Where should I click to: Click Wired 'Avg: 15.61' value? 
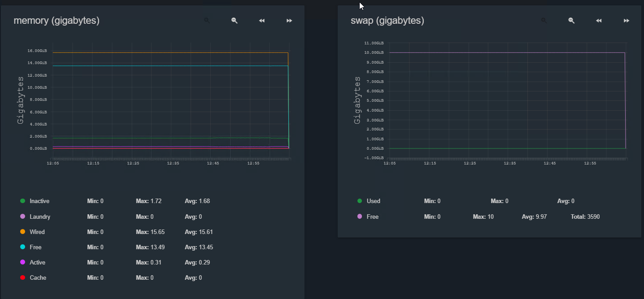point(199,232)
